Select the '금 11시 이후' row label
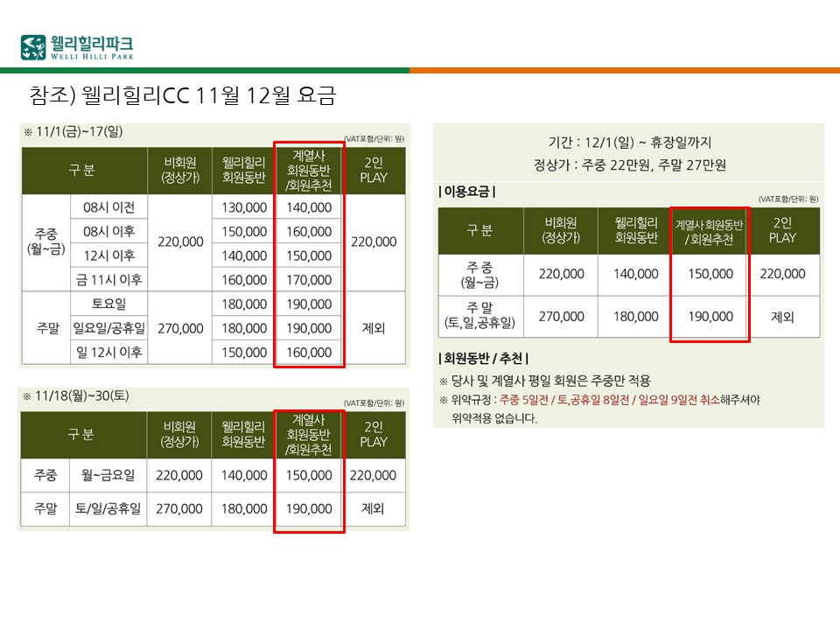Screen dimensions: 840x630 tap(108, 280)
